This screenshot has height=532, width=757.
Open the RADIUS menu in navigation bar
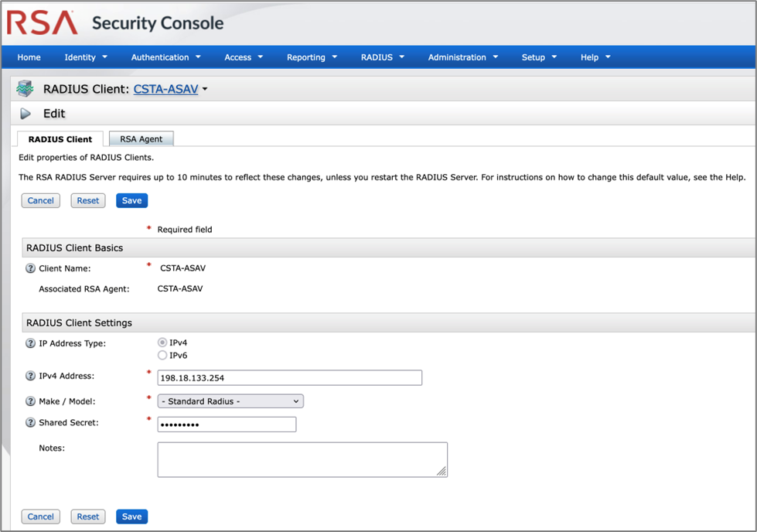(x=382, y=57)
